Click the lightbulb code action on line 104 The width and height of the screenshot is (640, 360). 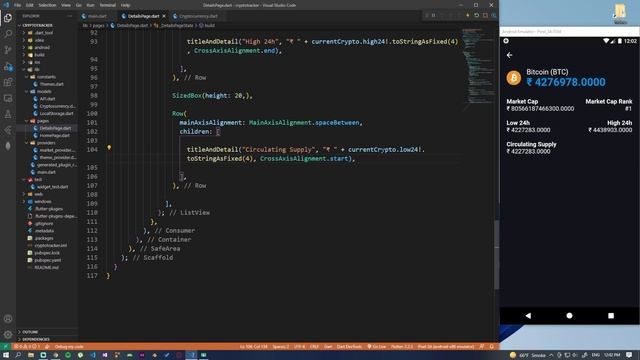pyautogui.click(x=109, y=148)
